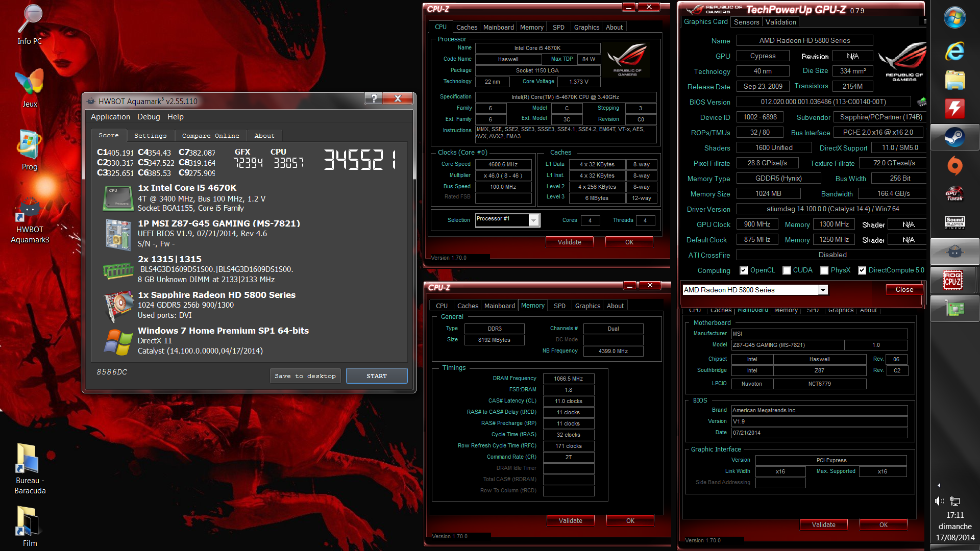Click the taskbar clock showing 17:11
This screenshot has height=551, width=980.
point(954,516)
